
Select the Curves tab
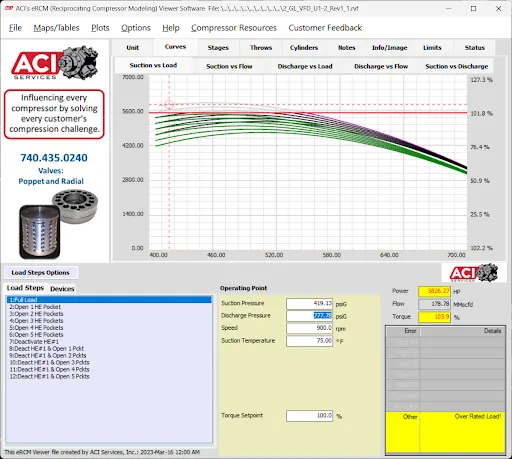tap(175, 47)
